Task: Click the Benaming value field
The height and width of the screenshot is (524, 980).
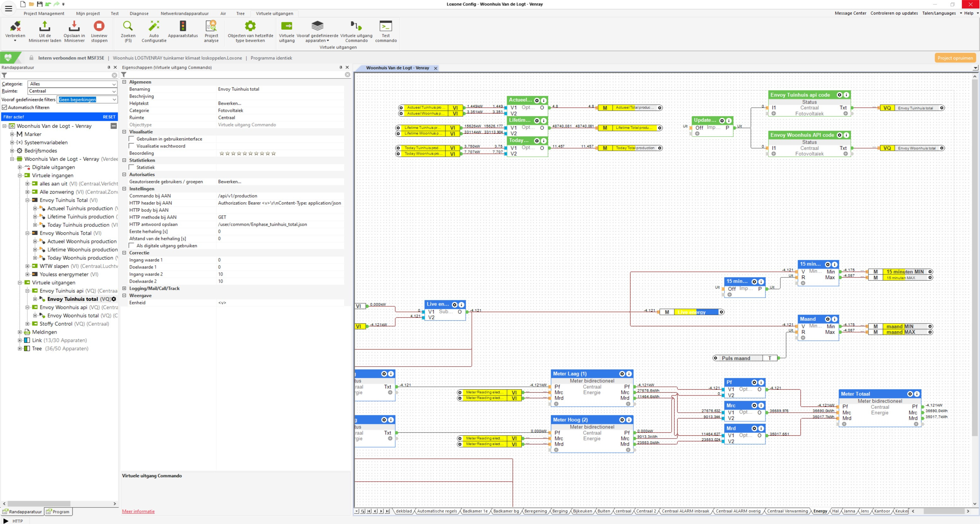Action: pos(280,89)
